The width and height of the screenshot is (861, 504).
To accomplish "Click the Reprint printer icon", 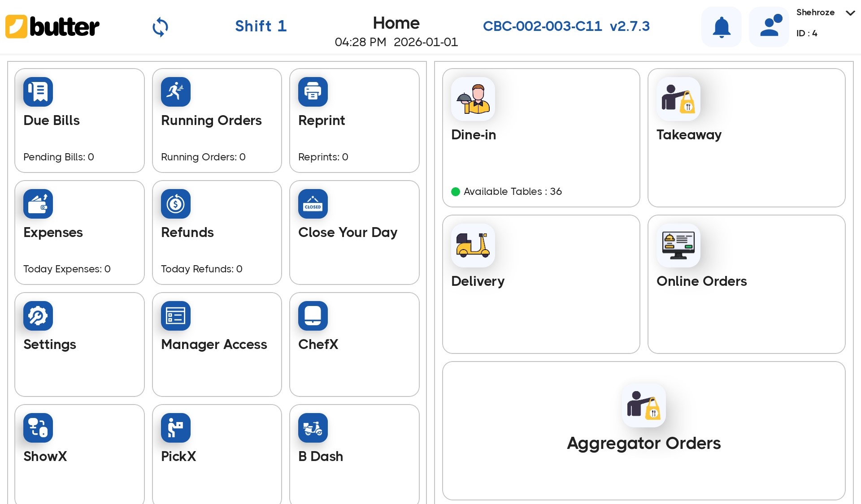I will pyautogui.click(x=313, y=92).
